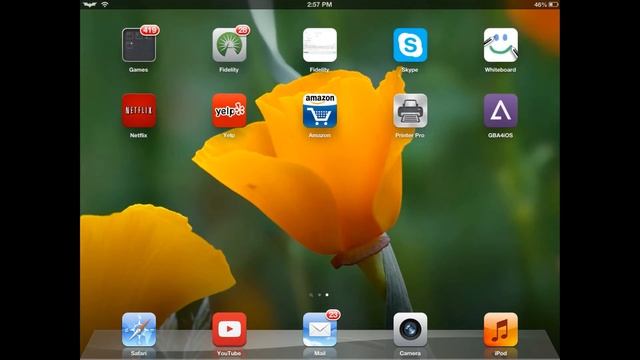Launch the green Fidelity app with badge
This screenshot has width=640, height=360.
coord(229,45)
